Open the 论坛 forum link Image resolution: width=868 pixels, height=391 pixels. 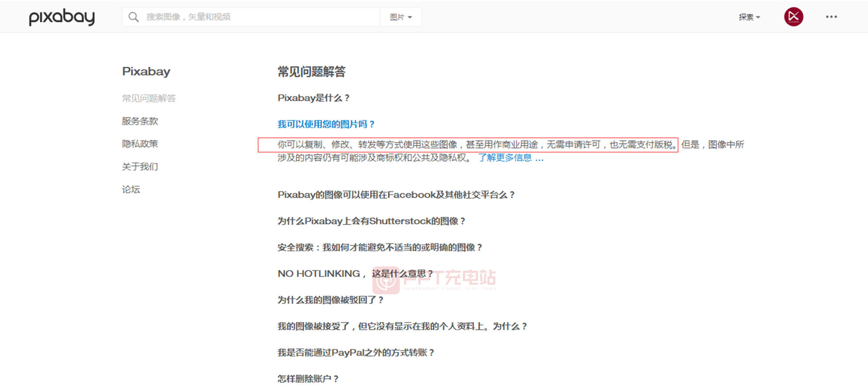[131, 189]
